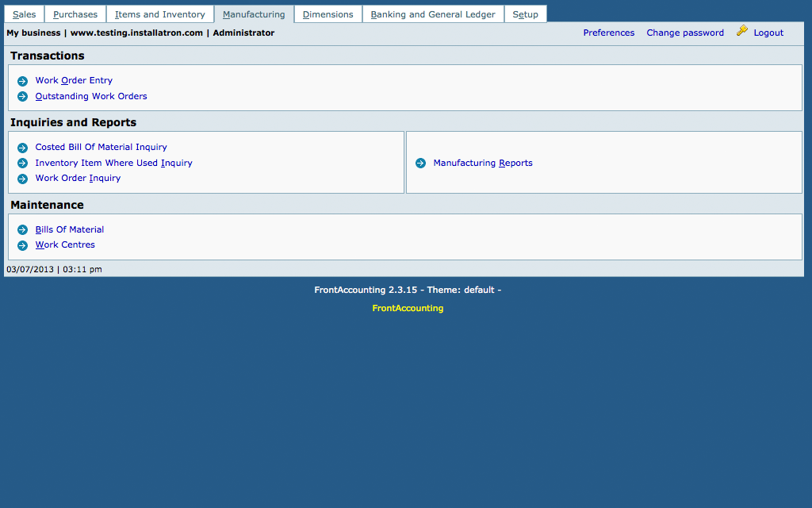Click arrow icon next to Work Centres
Screen dimensions: 812x508
click(x=22, y=245)
